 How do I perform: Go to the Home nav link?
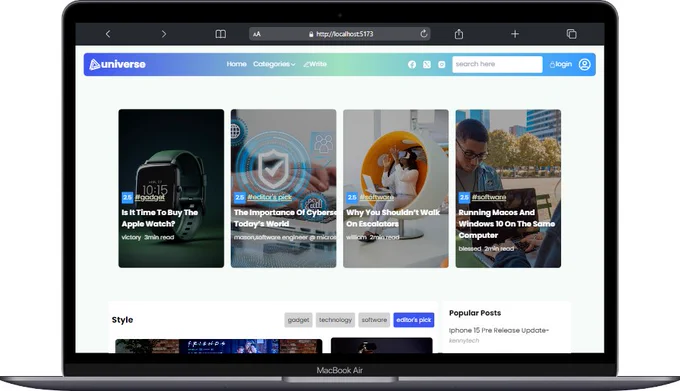(236, 64)
